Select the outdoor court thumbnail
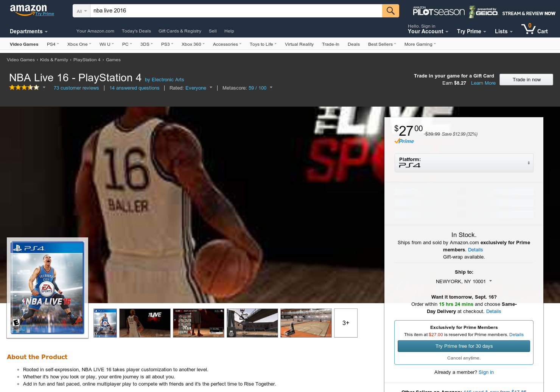 tap(252, 323)
